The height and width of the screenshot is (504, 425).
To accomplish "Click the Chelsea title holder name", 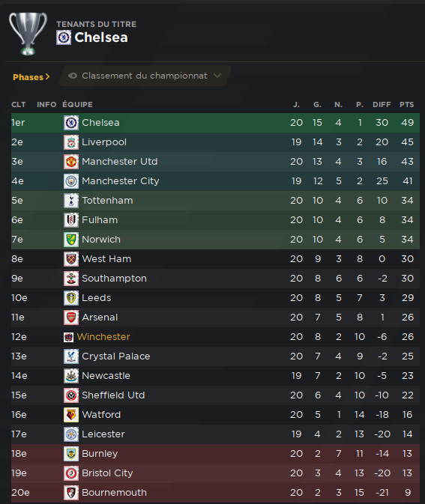I will (101, 37).
